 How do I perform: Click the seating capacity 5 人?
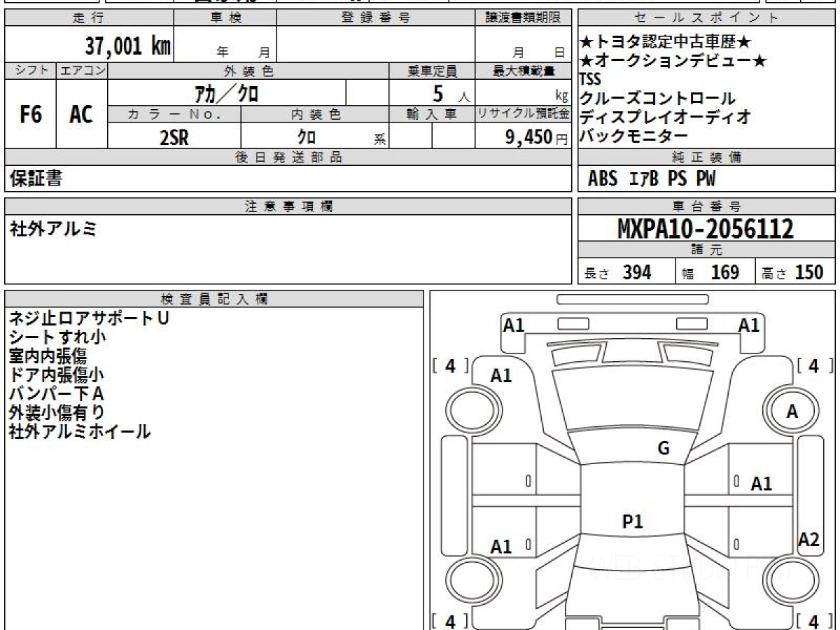[x=451, y=92]
